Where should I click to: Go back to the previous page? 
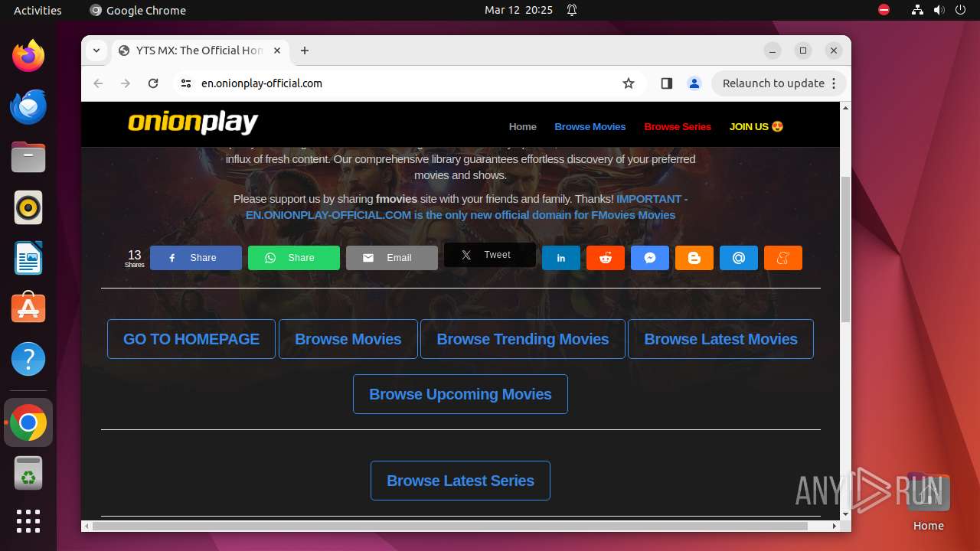pyautogui.click(x=98, y=83)
